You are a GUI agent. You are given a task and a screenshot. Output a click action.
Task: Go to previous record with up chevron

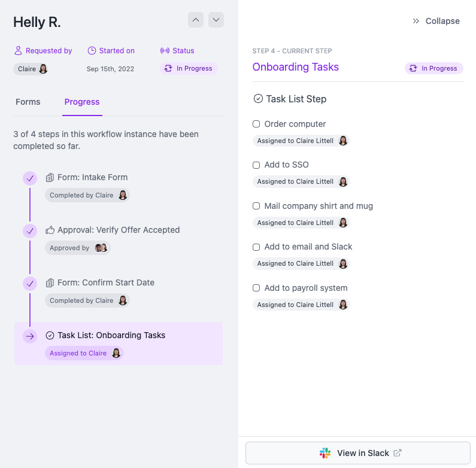click(x=196, y=20)
